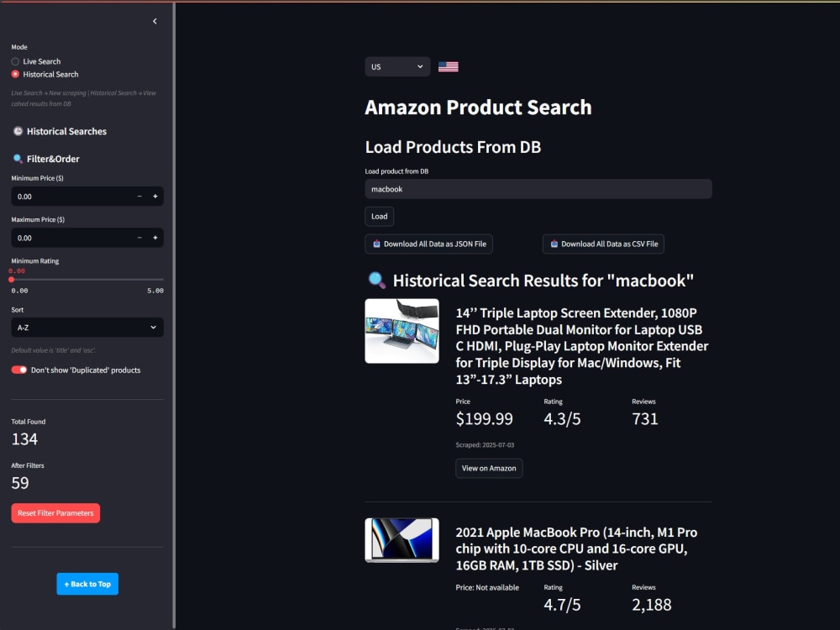Click Reset Filter Parameters button
This screenshot has width=840, height=630.
(x=55, y=513)
